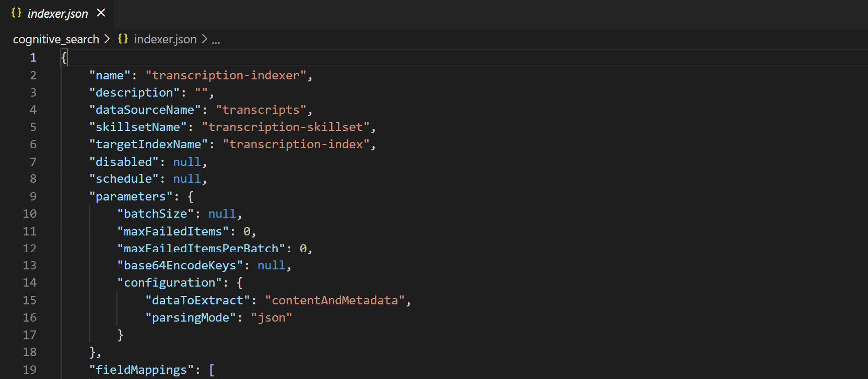This screenshot has height=379, width=868.
Task: Click the "json" parsingMode value
Action: coord(272,317)
